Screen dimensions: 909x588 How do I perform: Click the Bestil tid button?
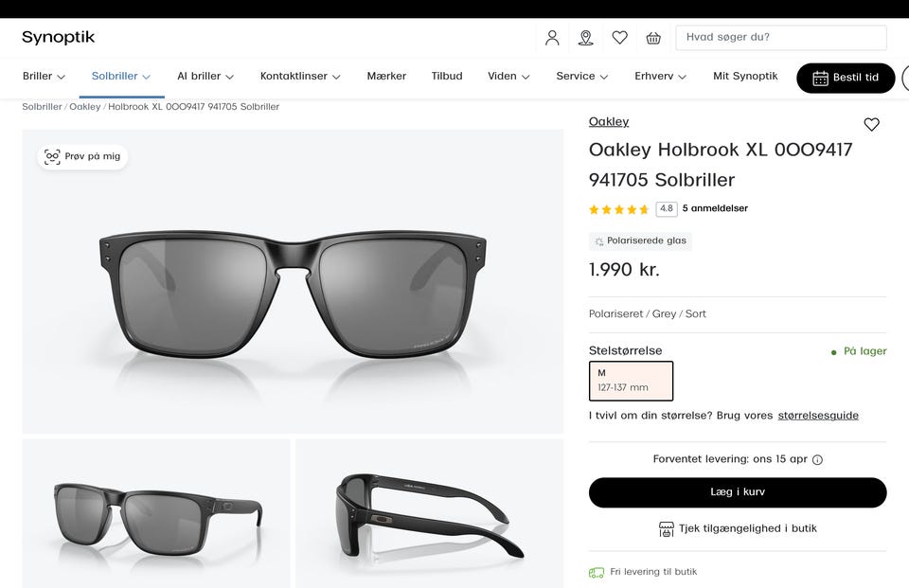(846, 78)
